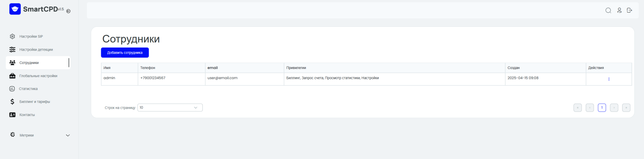Open the search magnifier icon
Viewport: 644px width, 159px height.
608,10
